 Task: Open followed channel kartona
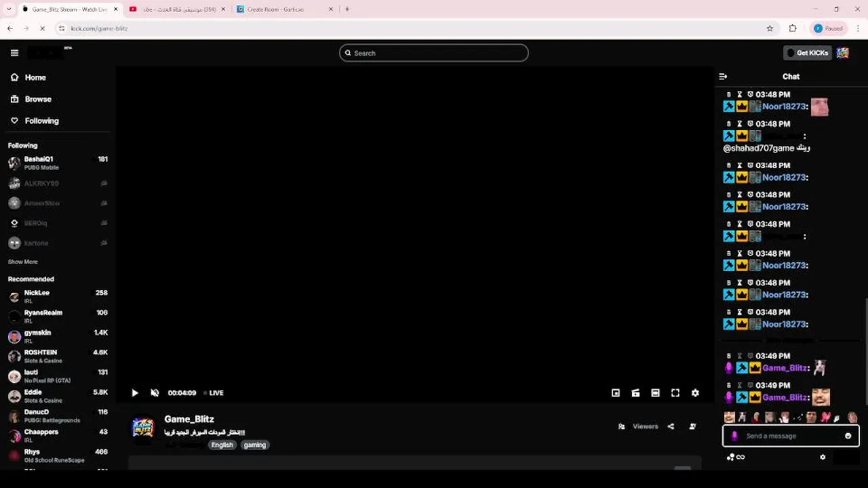58,243
